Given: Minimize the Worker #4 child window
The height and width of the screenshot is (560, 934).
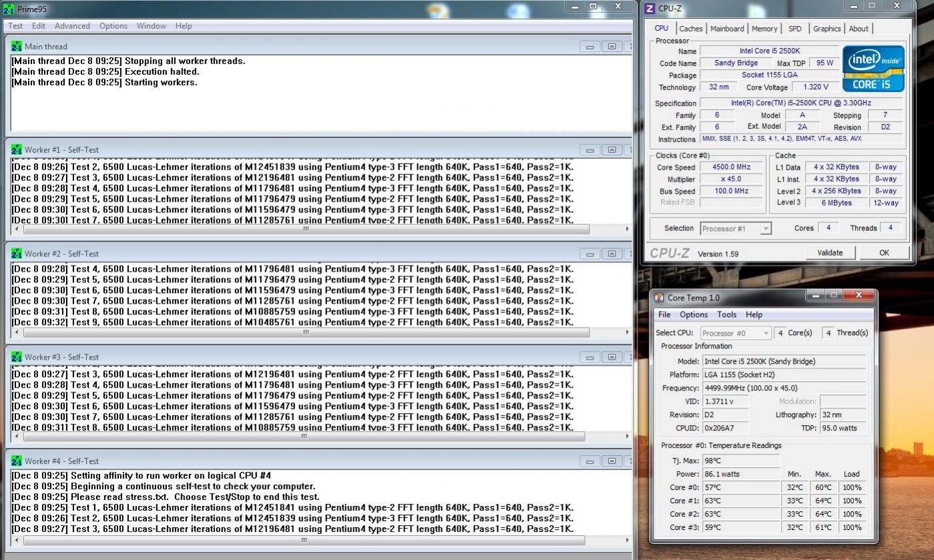Looking at the screenshot, I should coord(590,461).
